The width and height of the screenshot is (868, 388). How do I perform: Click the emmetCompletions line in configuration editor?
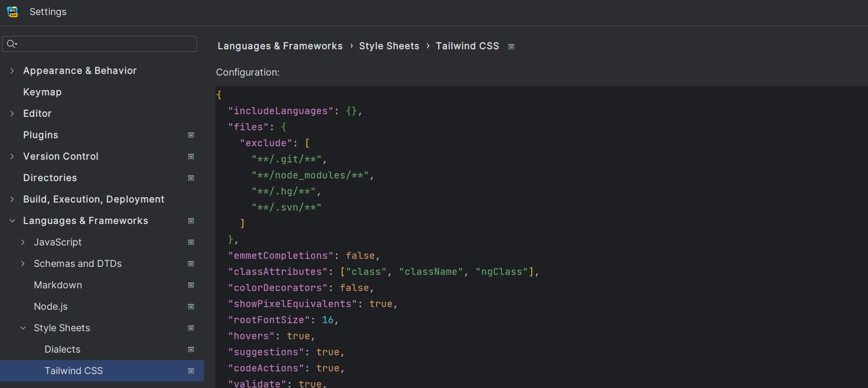[304, 256]
